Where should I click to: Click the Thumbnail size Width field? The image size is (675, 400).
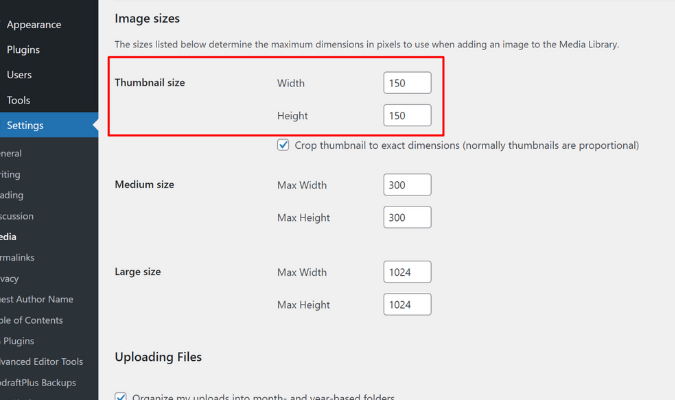click(407, 83)
